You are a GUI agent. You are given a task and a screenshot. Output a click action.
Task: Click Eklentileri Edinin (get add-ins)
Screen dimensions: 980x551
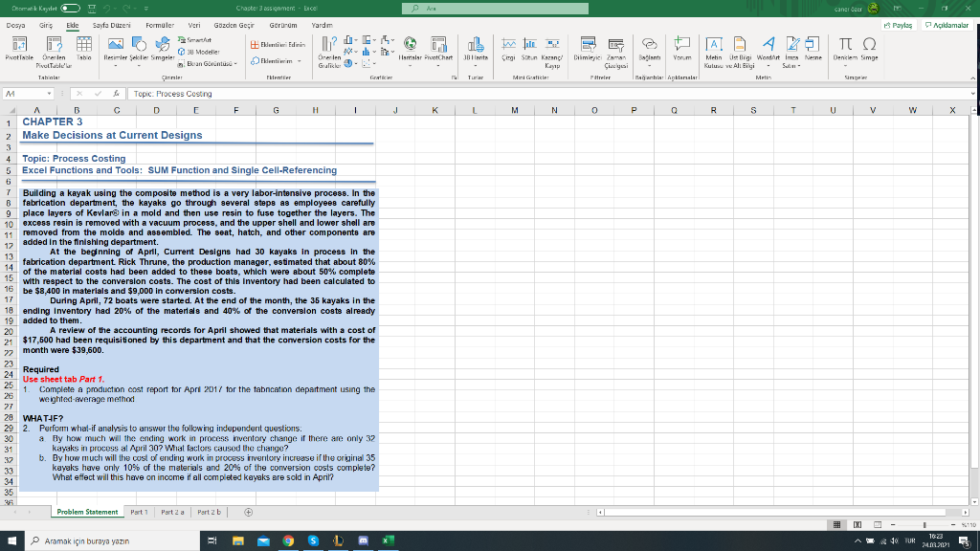(x=278, y=45)
